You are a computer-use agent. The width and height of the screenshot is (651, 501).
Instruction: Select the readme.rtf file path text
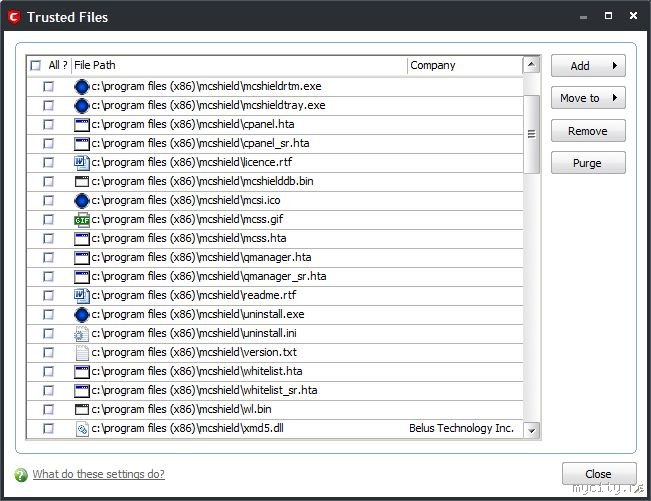pos(193,296)
